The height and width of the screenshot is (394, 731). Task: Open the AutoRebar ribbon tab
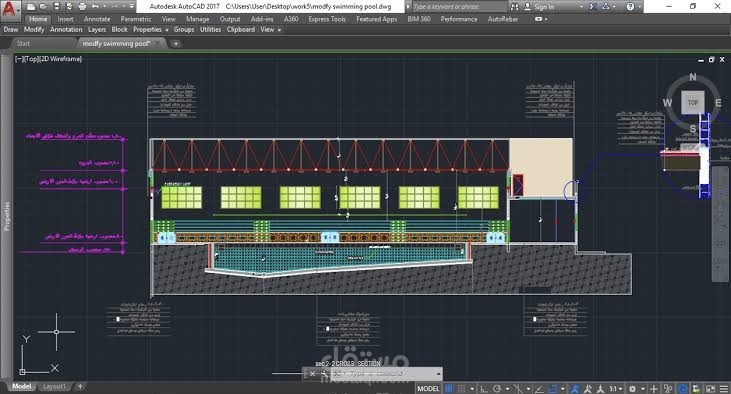point(503,19)
